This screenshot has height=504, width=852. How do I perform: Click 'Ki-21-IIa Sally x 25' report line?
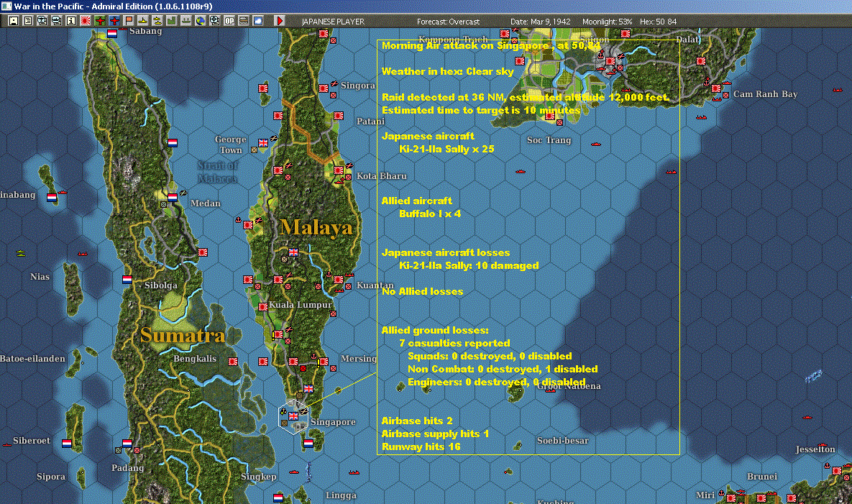click(x=446, y=149)
